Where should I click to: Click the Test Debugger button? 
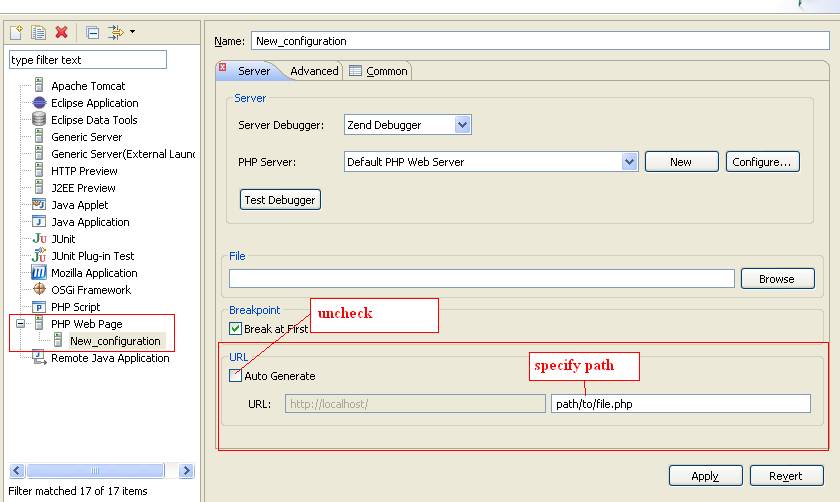click(280, 200)
